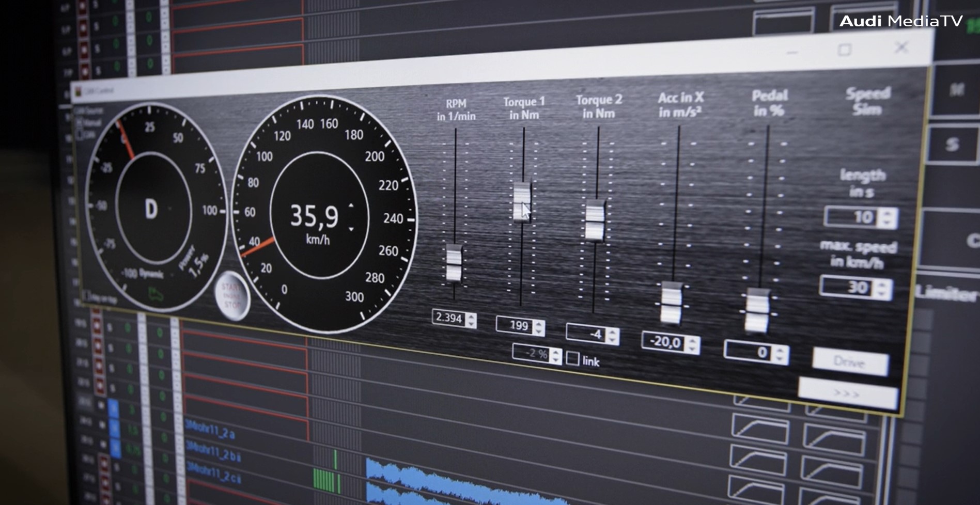Click the Acc in X value field
The width and height of the screenshot is (980, 505).
pos(665,342)
